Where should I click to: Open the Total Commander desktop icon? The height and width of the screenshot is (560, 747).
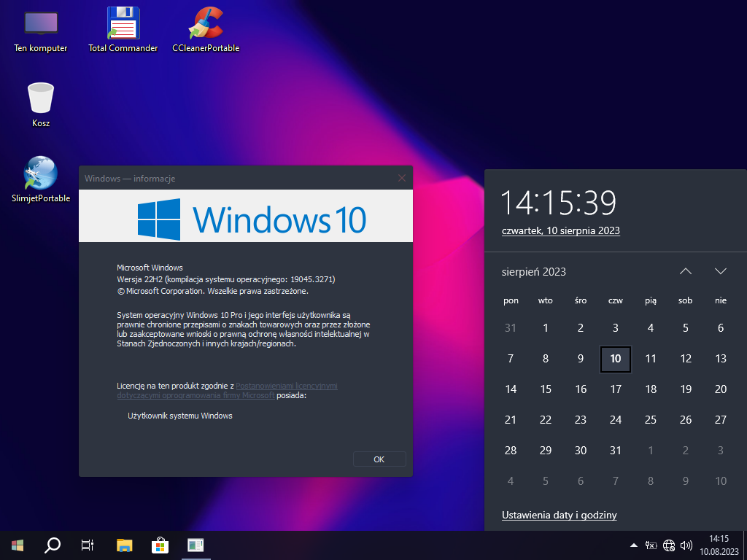tap(123, 29)
